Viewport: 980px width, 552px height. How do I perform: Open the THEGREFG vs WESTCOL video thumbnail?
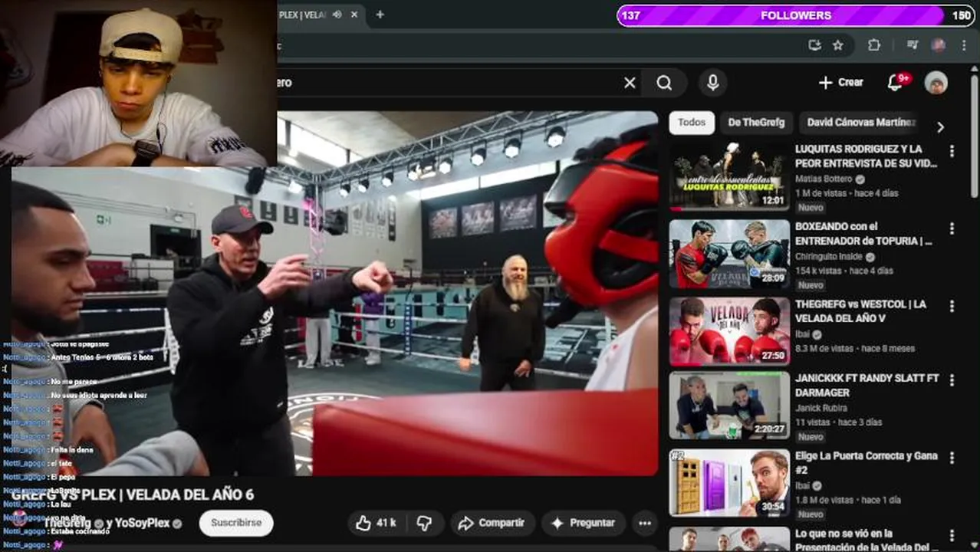tap(729, 330)
